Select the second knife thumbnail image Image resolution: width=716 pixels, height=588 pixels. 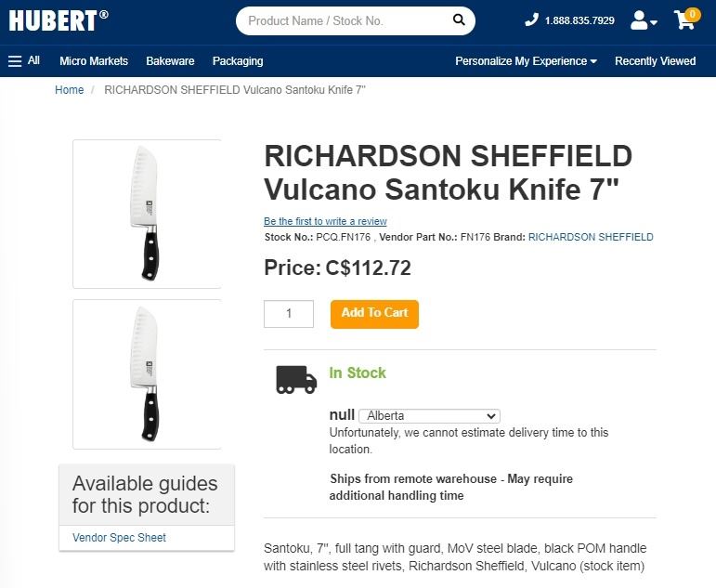click(x=146, y=374)
